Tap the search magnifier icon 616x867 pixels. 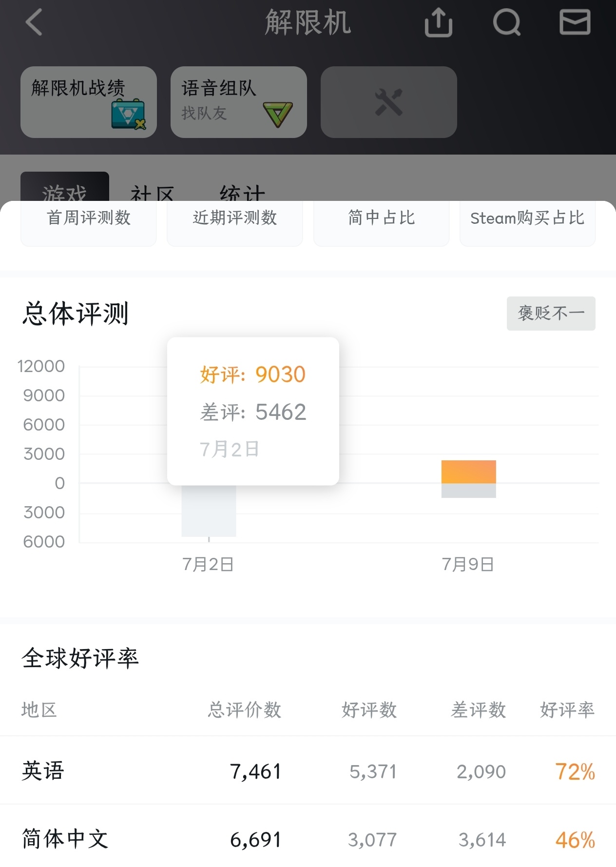(x=507, y=22)
